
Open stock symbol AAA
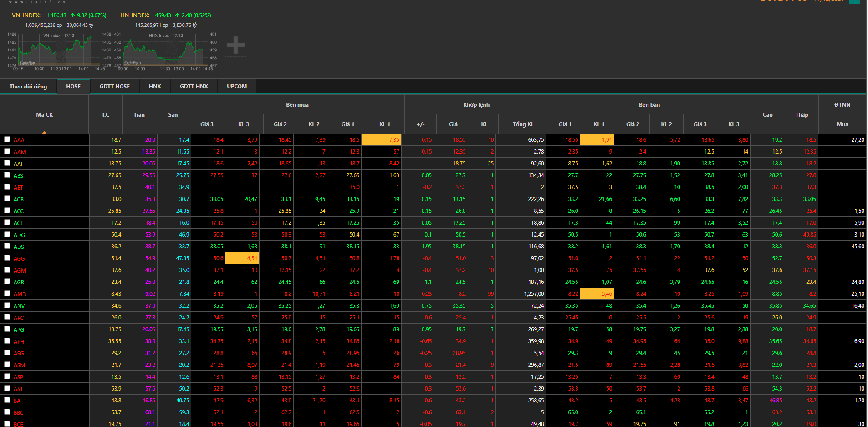pyautogui.click(x=19, y=140)
